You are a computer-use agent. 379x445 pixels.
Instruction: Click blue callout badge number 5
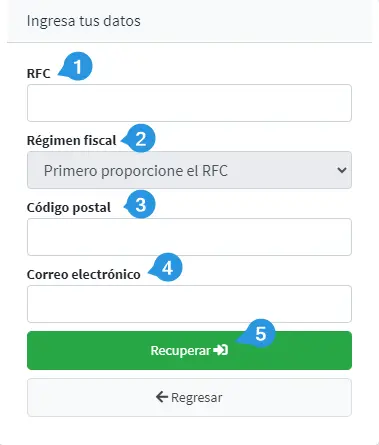click(258, 333)
